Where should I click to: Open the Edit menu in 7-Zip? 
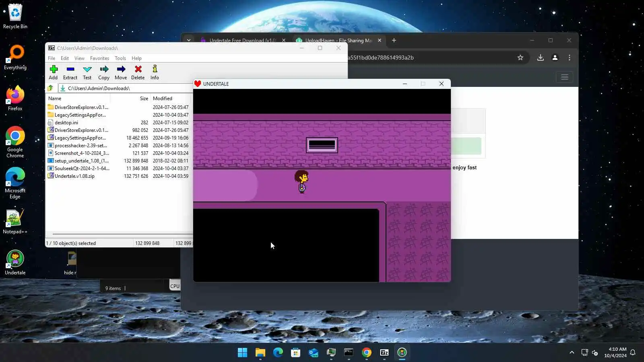[x=64, y=58]
